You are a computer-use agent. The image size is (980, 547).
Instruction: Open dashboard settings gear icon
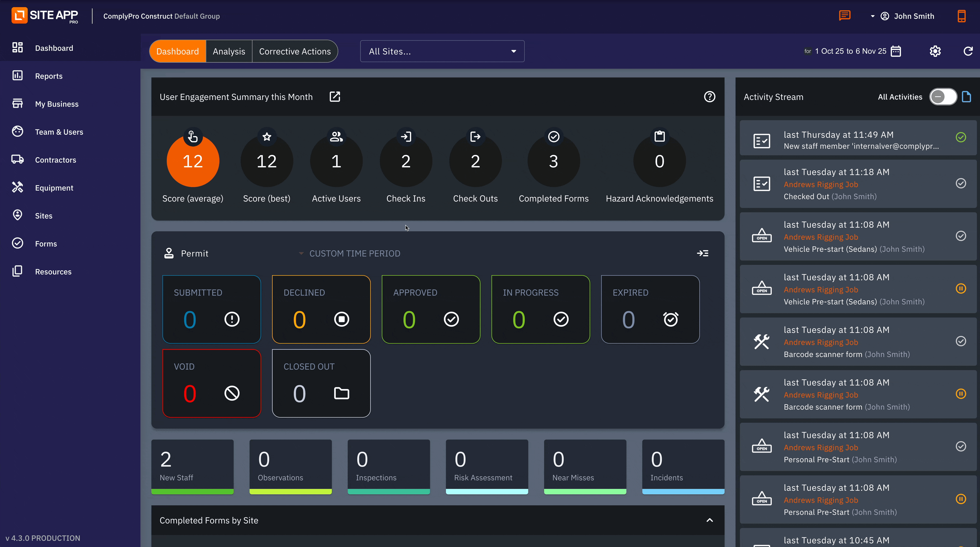[935, 51]
